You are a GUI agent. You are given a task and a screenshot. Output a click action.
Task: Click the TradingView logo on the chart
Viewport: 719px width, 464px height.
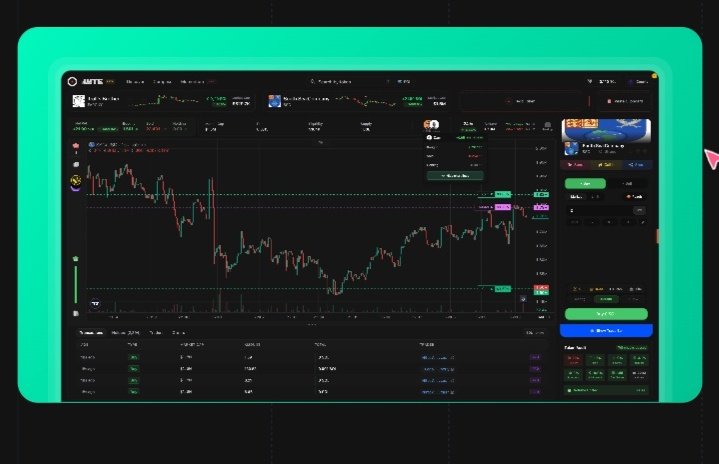(x=95, y=304)
